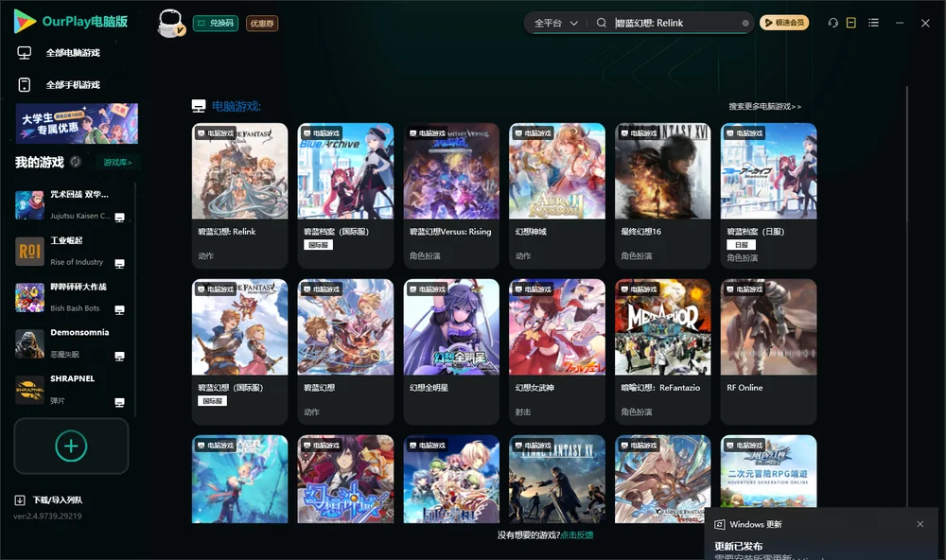Viewport: 946px width, 560px height.
Task: Open Bish Bash Bots game entry
Action: click(70, 297)
